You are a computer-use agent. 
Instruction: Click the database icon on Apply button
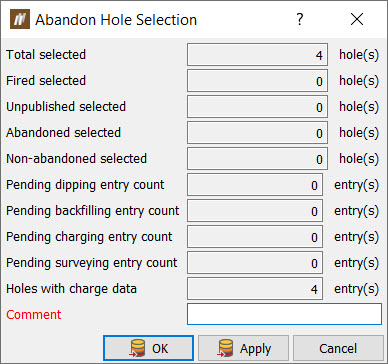pos(226,349)
